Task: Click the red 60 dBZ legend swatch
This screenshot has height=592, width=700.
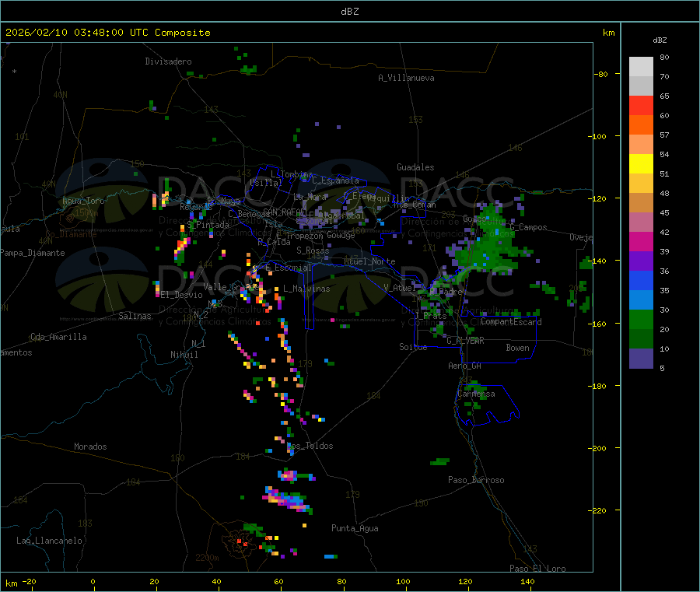Action: pyautogui.click(x=641, y=105)
